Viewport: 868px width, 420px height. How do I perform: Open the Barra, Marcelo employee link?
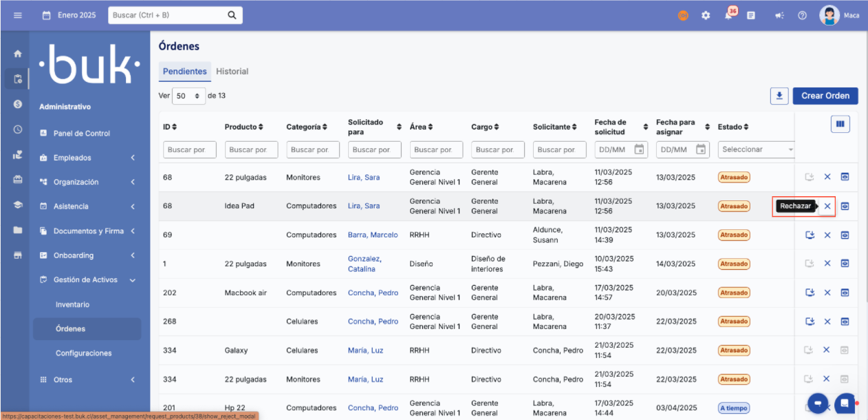[x=372, y=235]
